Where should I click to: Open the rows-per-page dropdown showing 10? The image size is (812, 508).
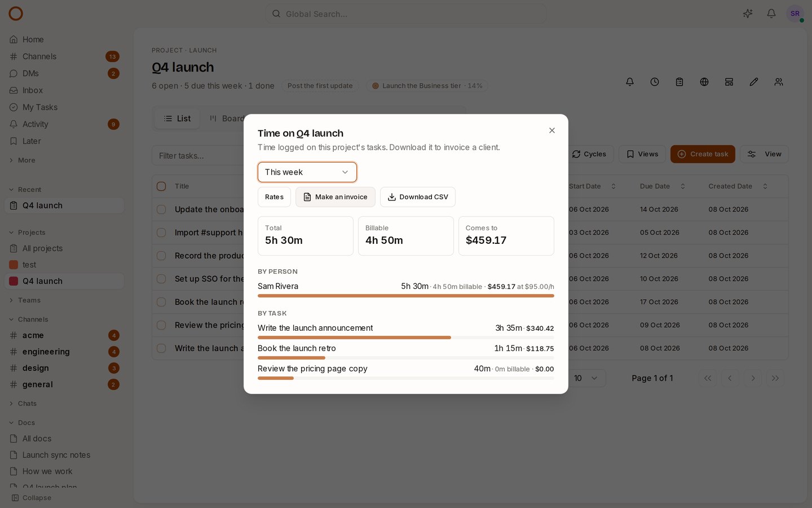tap(586, 378)
